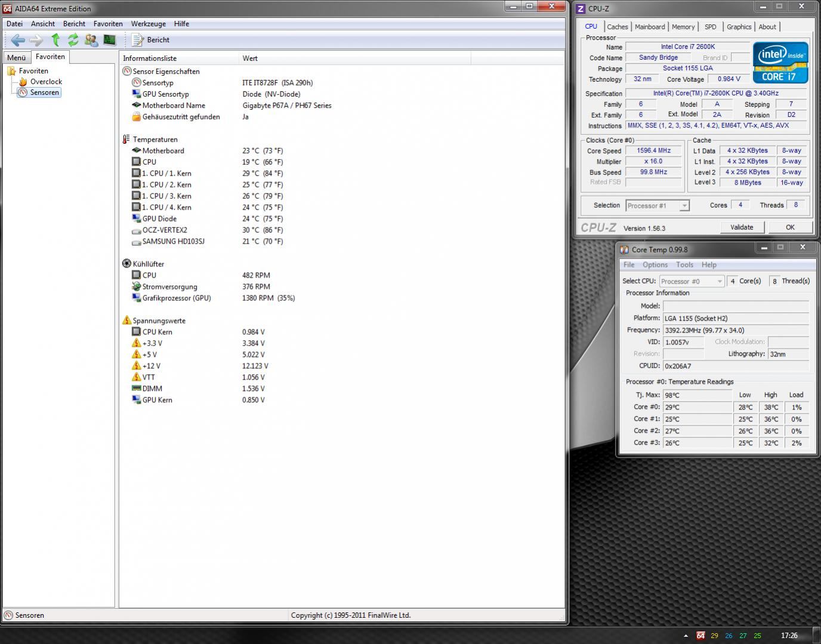
Task: Click the Validate button in CPU-Z
Action: click(x=742, y=227)
